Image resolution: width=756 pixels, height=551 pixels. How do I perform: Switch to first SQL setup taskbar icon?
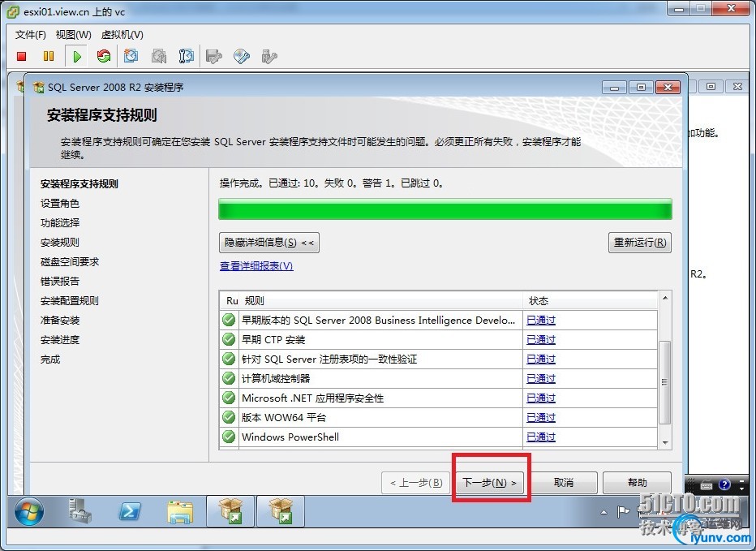click(x=230, y=511)
